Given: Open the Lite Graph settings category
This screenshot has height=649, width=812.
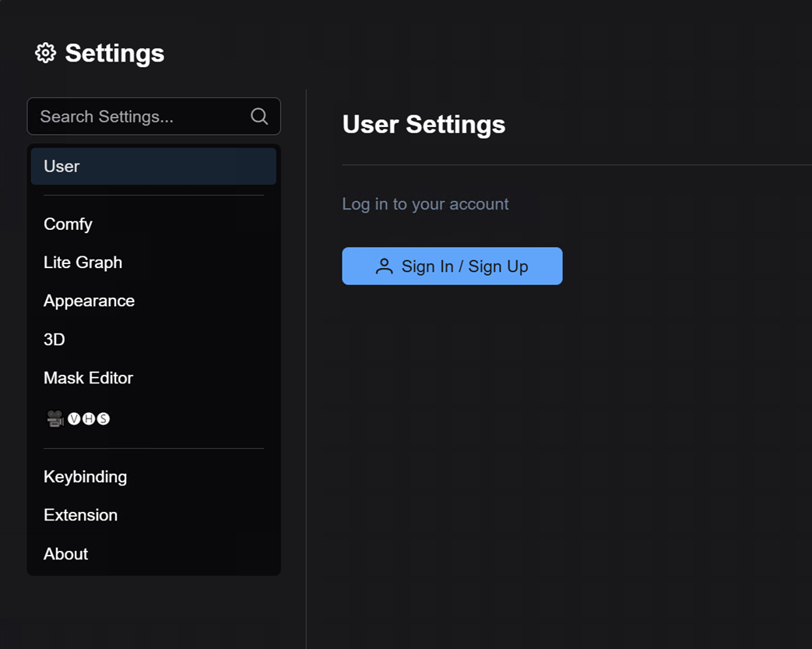Looking at the screenshot, I should click(154, 263).
